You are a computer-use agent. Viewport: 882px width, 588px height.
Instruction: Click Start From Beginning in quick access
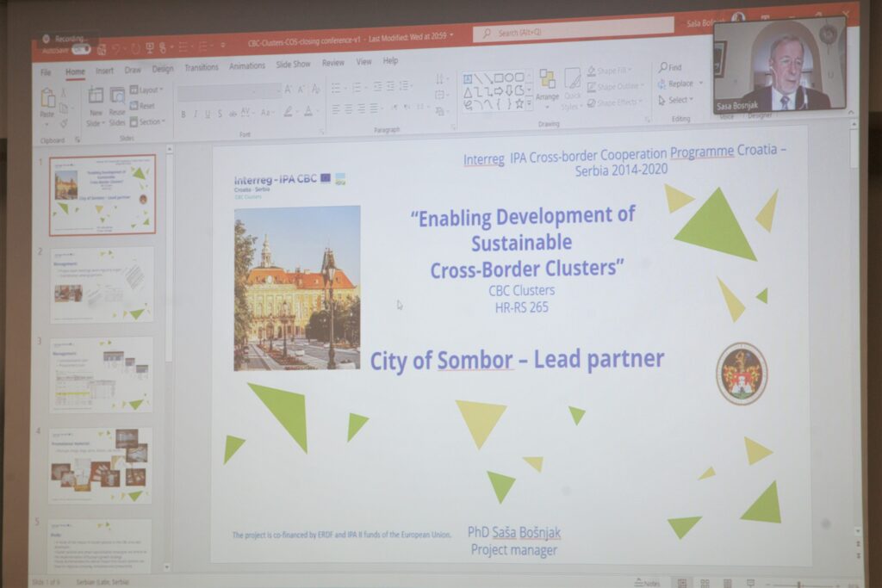(x=150, y=48)
